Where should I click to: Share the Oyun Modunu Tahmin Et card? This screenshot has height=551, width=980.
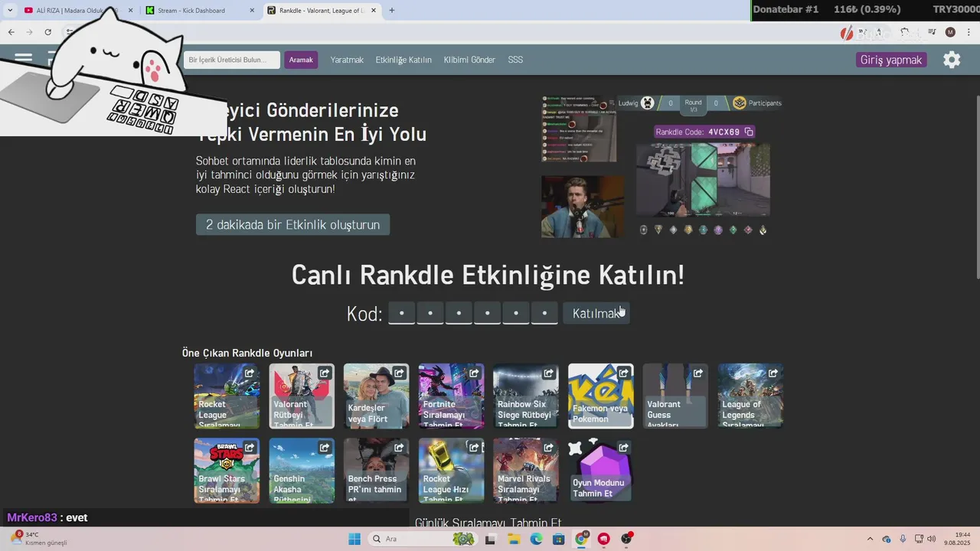point(624,448)
